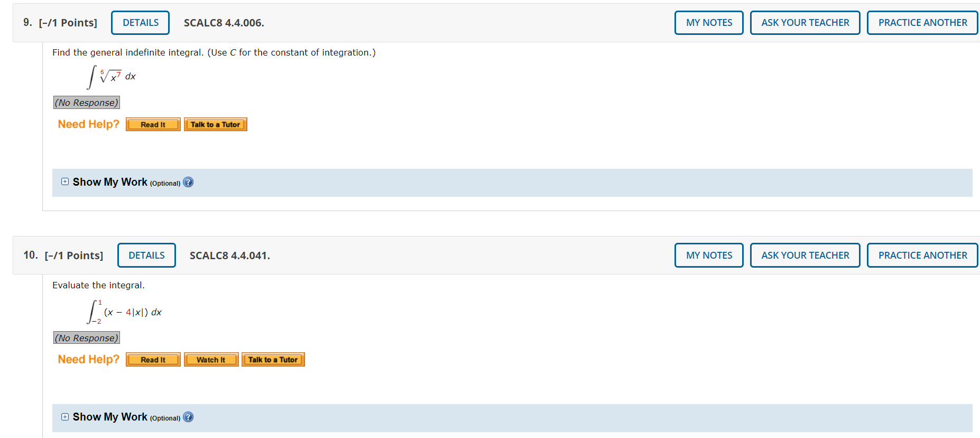
Task: Open Watch It video for problem 10
Action: click(x=211, y=359)
